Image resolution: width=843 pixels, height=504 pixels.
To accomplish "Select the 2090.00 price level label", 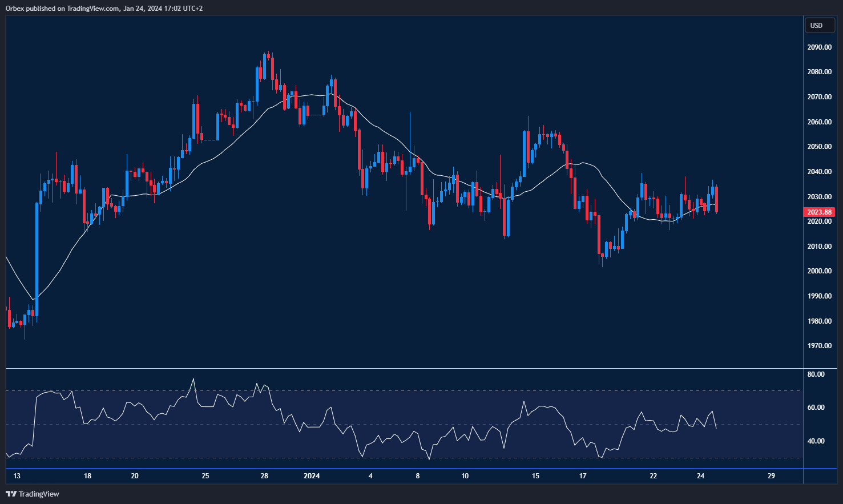I will [x=818, y=47].
